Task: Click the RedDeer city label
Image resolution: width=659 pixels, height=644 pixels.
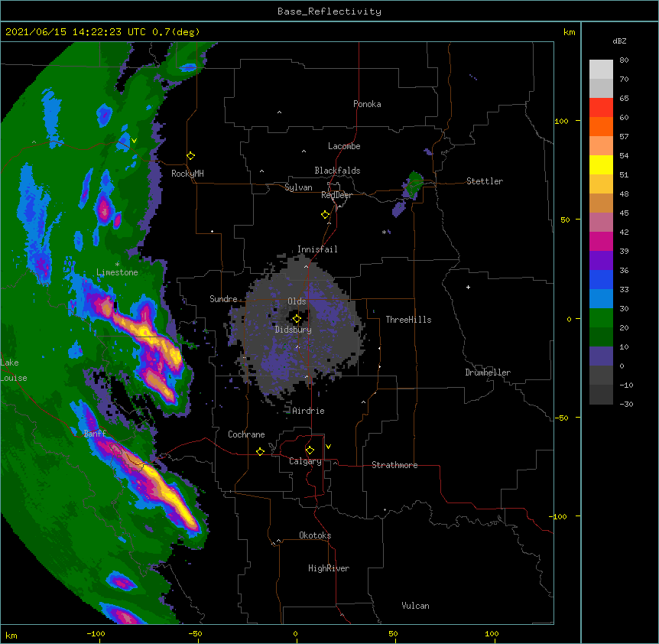Action: click(336, 195)
